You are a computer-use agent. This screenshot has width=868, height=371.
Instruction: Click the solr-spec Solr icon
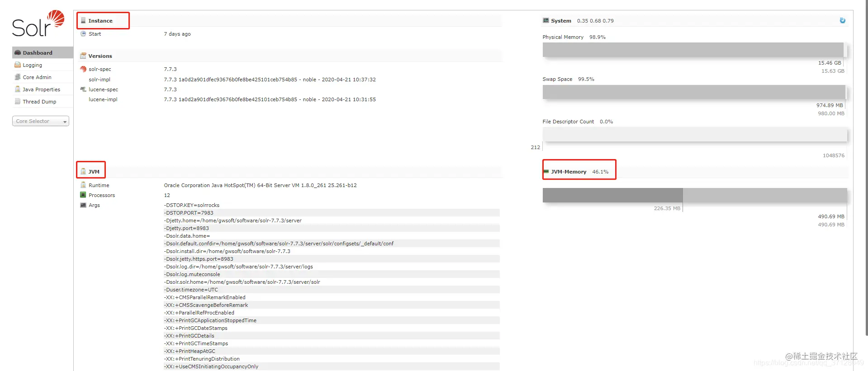tap(83, 69)
